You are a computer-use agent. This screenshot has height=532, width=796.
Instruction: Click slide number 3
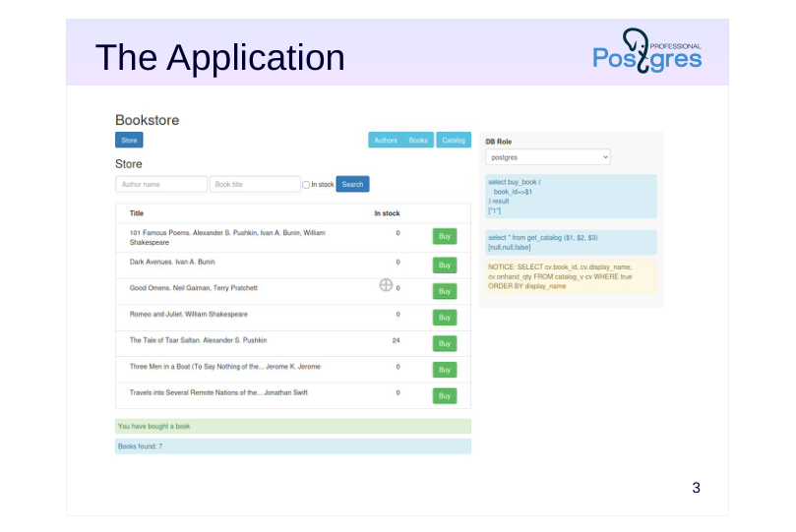pyautogui.click(x=696, y=488)
